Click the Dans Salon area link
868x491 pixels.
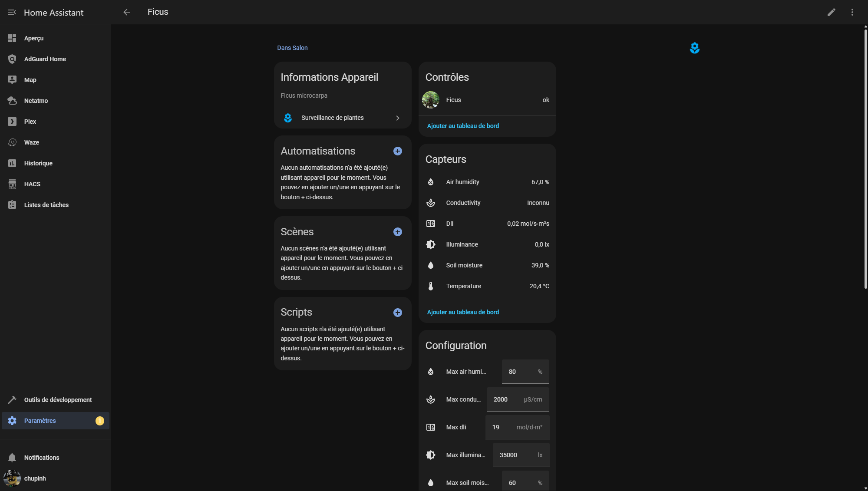point(292,48)
